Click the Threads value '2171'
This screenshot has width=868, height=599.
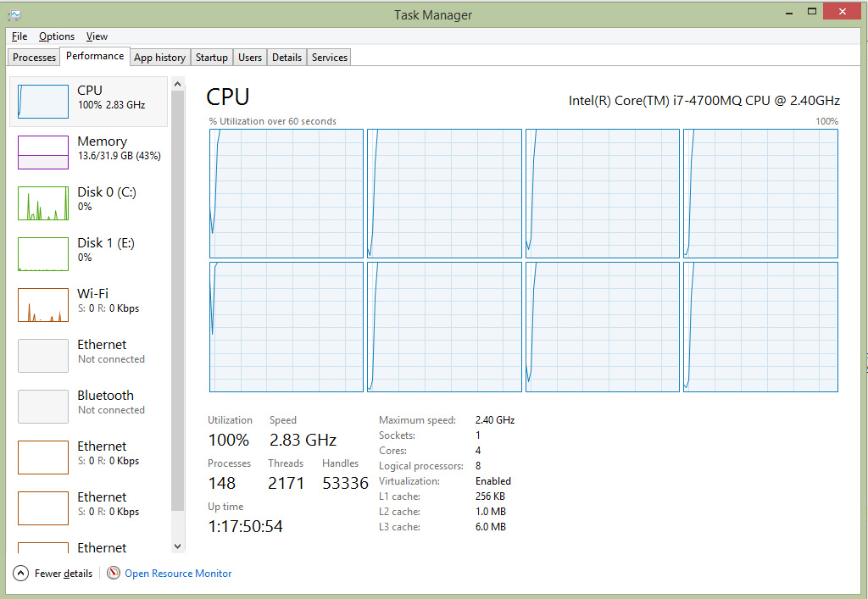287,483
